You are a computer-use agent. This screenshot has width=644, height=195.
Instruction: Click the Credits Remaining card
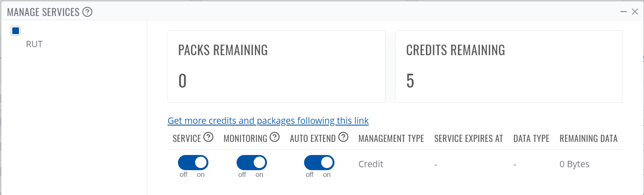point(509,67)
